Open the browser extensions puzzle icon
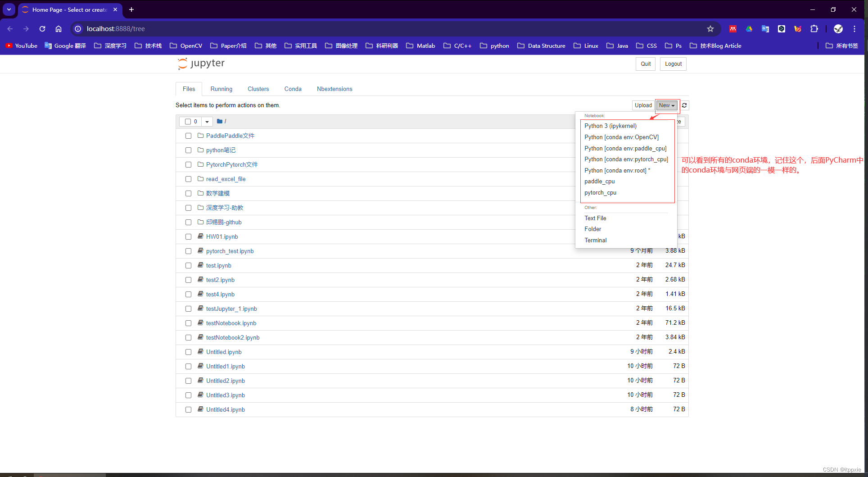Screen dimensions: 868x477 tap(814, 28)
